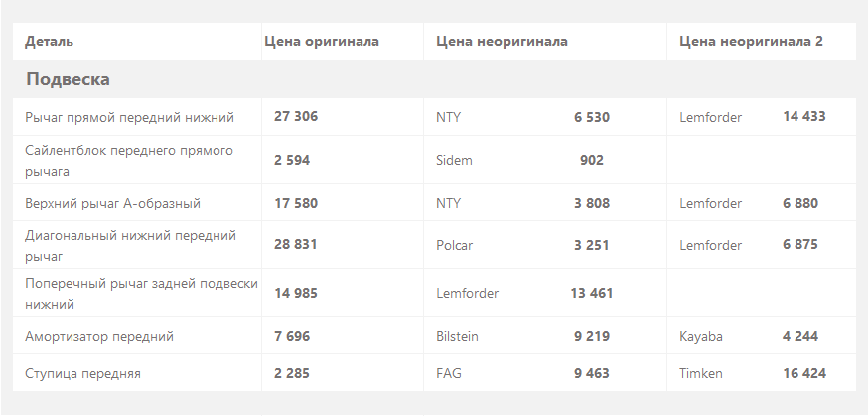The width and height of the screenshot is (868, 417).
Task: Click the "Цена неоригинала 2" column header
Action: 751,42
